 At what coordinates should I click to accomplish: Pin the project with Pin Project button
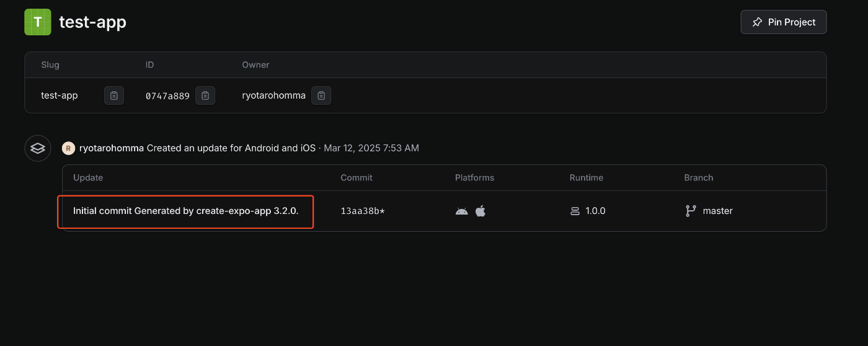tap(784, 22)
